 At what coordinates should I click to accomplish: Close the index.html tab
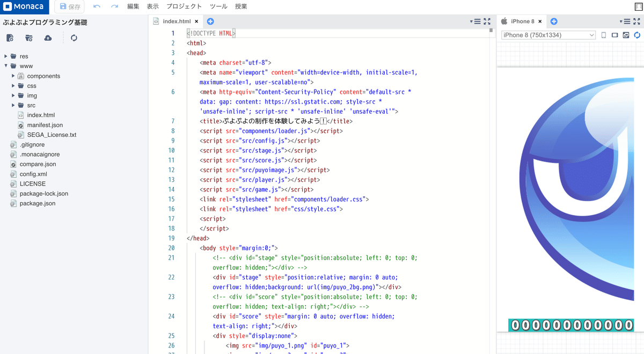(x=196, y=21)
